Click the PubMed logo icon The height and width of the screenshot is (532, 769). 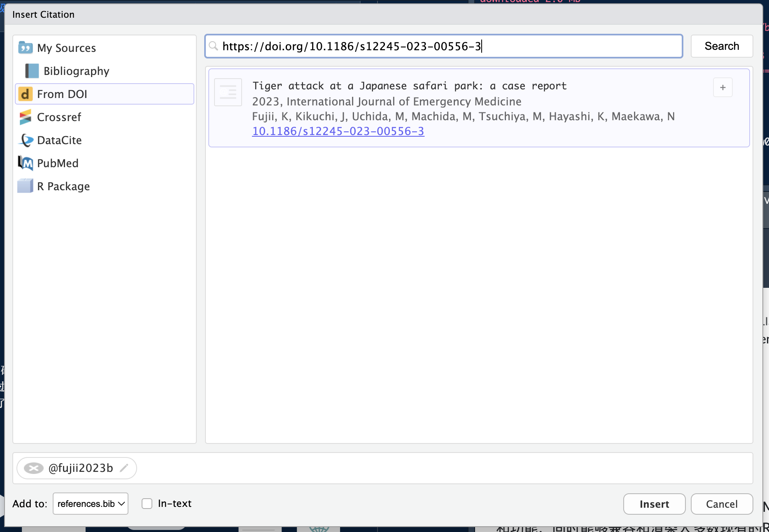pos(25,163)
